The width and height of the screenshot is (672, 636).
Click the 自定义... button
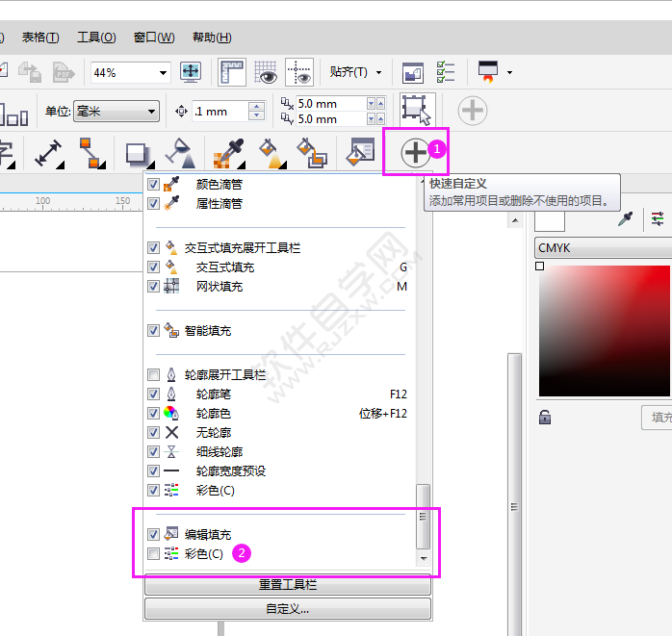coord(288,609)
